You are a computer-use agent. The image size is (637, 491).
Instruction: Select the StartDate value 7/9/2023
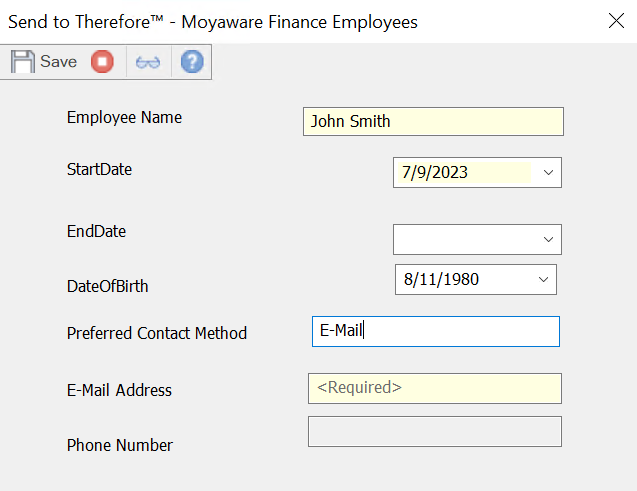click(435, 173)
